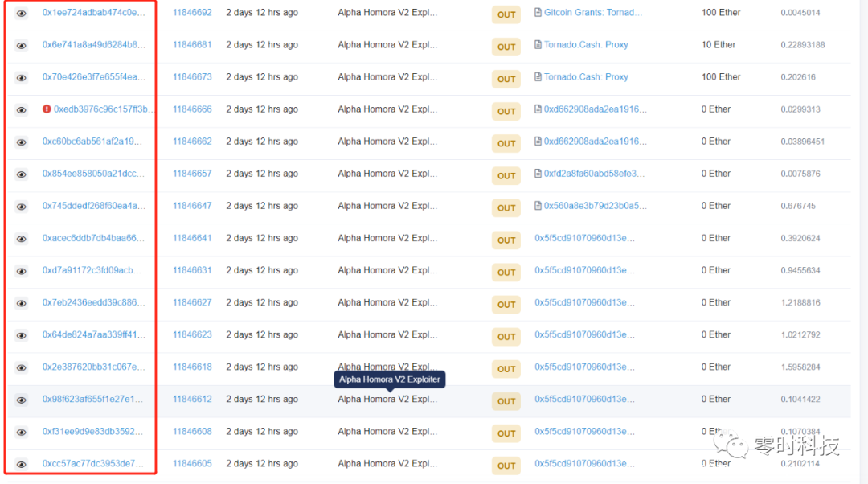Click the eye icon for transaction 0x98f623af655f1e27e1
The width and height of the screenshot is (868, 484).
pos(21,400)
